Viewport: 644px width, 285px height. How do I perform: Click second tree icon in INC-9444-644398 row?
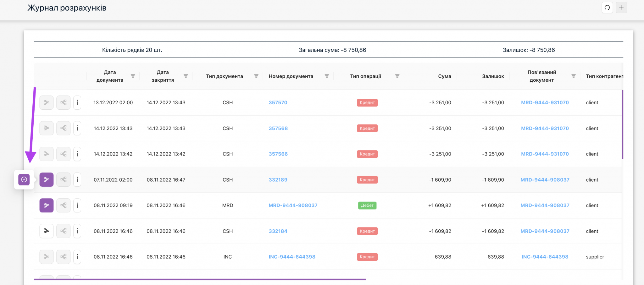tap(63, 257)
